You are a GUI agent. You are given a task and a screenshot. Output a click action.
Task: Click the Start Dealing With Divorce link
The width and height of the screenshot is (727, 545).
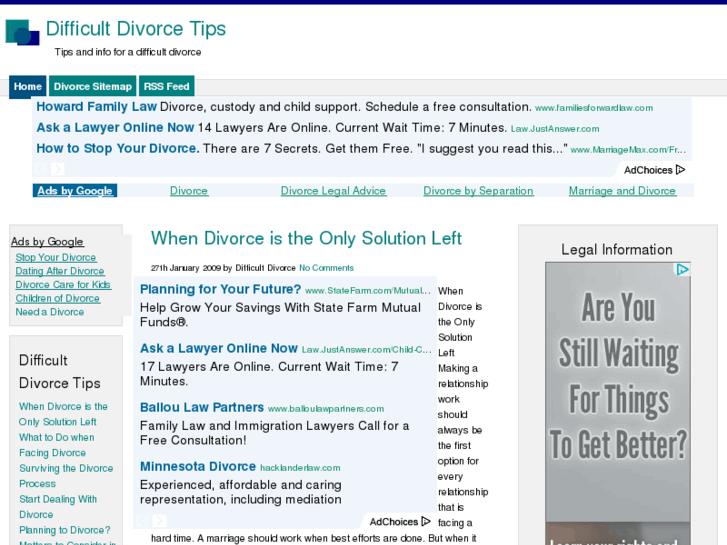[58, 507]
